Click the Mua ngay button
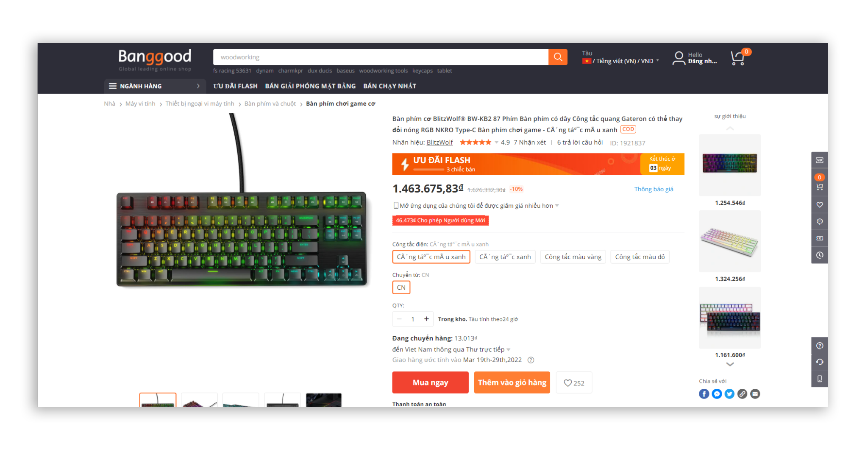This screenshot has height=455, width=868. [x=430, y=382]
